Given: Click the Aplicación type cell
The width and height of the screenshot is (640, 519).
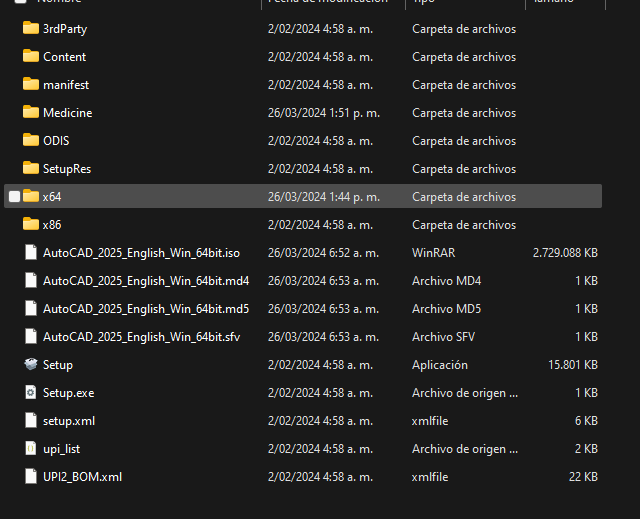Looking at the screenshot, I should coord(440,365).
